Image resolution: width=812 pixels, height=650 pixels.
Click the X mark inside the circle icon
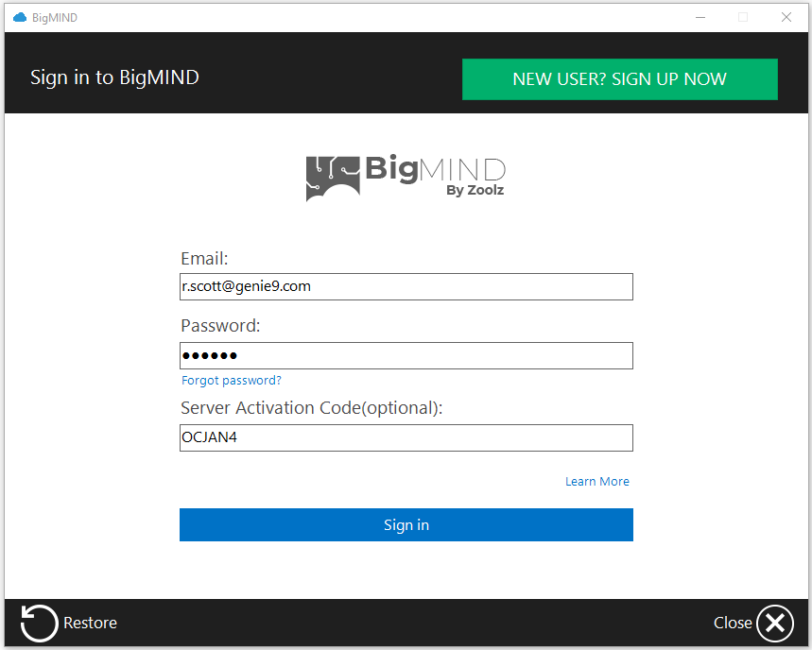[775, 624]
